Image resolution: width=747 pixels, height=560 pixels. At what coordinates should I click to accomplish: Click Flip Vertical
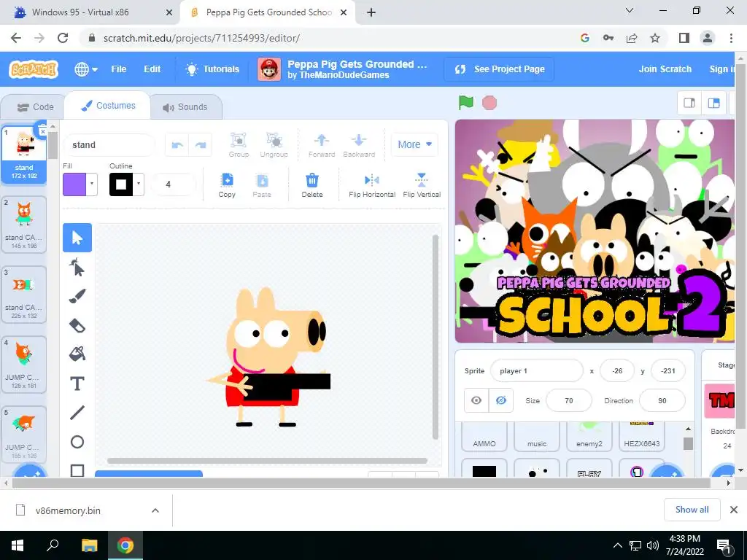coord(422,185)
